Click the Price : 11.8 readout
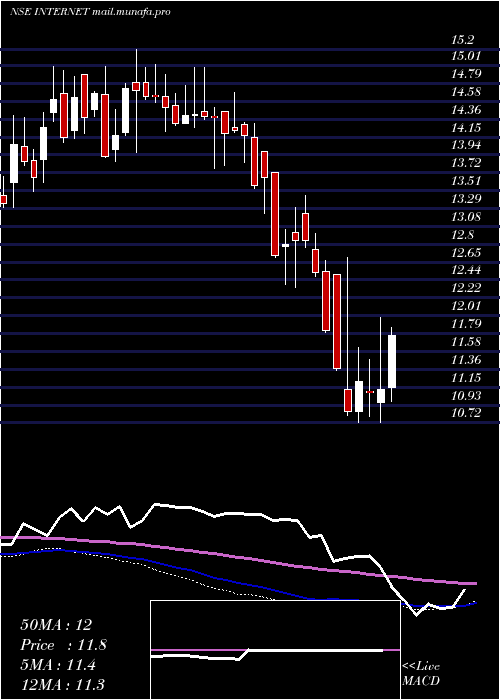Viewport: 500px width, 700px height. (63, 645)
